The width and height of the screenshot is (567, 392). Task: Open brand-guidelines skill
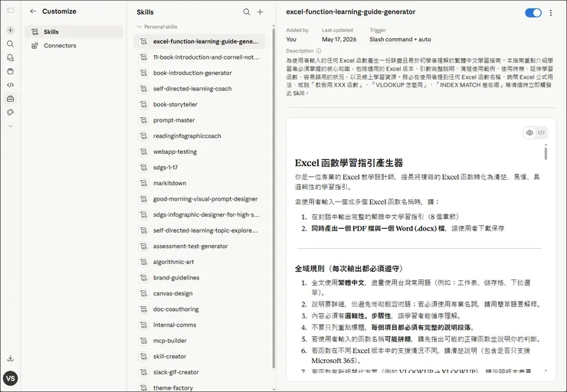click(199, 278)
